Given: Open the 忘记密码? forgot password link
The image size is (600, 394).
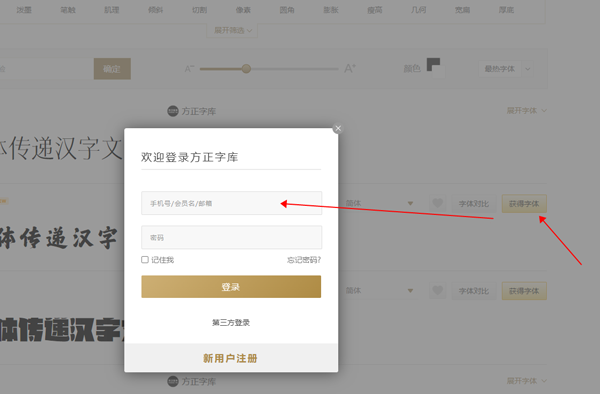Looking at the screenshot, I should pos(304,260).
